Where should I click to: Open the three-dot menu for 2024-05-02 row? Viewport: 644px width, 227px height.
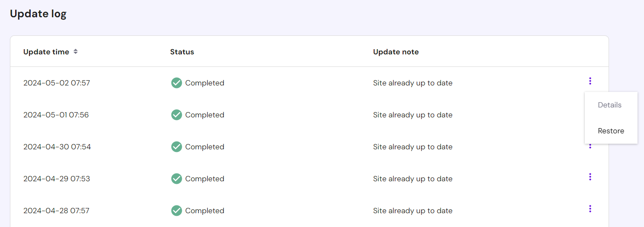tap(590, 81)
